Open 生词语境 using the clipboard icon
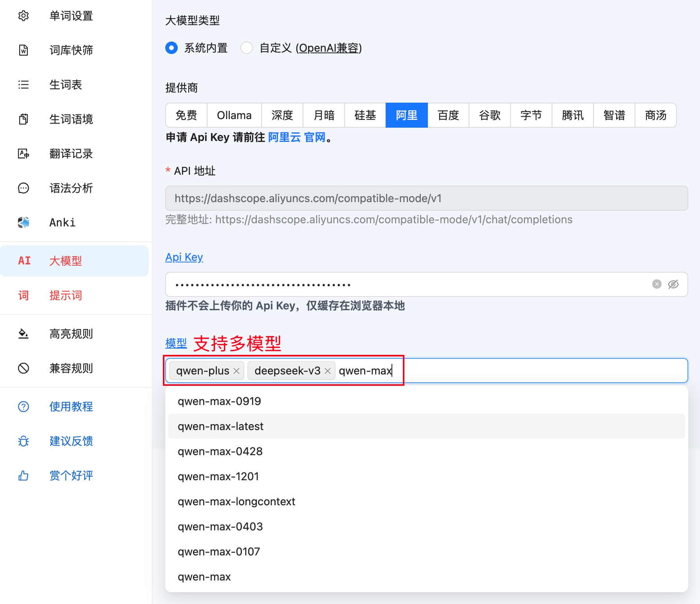This screenshot has width=700, height=604. coord(23,119)
